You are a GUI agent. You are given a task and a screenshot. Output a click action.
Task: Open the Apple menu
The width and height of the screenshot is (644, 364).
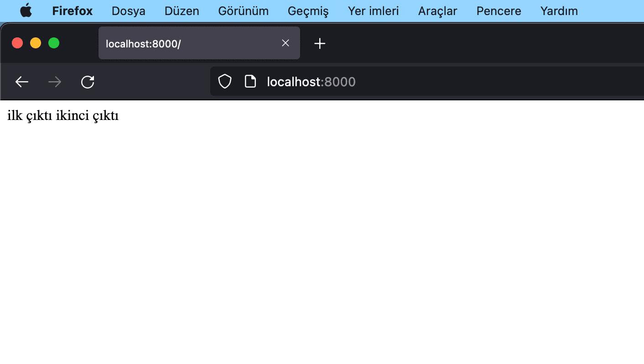pyautogui.click(x=26, y=11)
